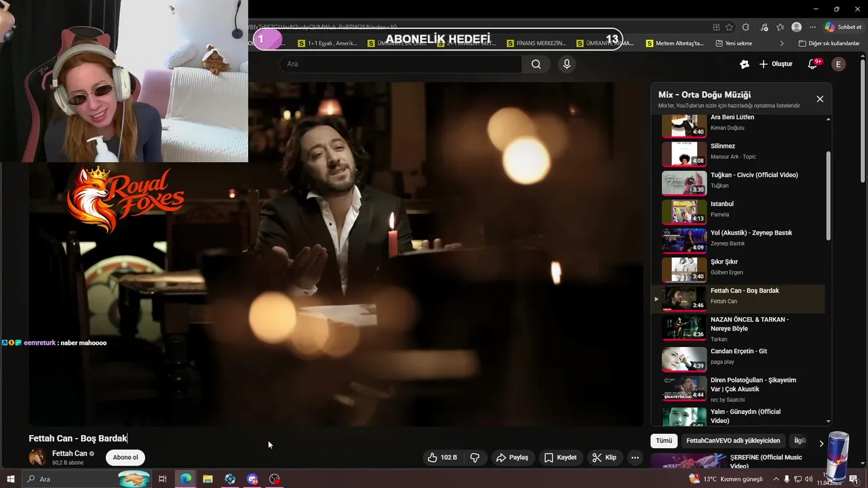Image resolution: width=868 pixels, height=488 pixels.
Task: Select 'Diren Polatoğulları - Şikayetim Var' item
Action: [x=738, y=389]
